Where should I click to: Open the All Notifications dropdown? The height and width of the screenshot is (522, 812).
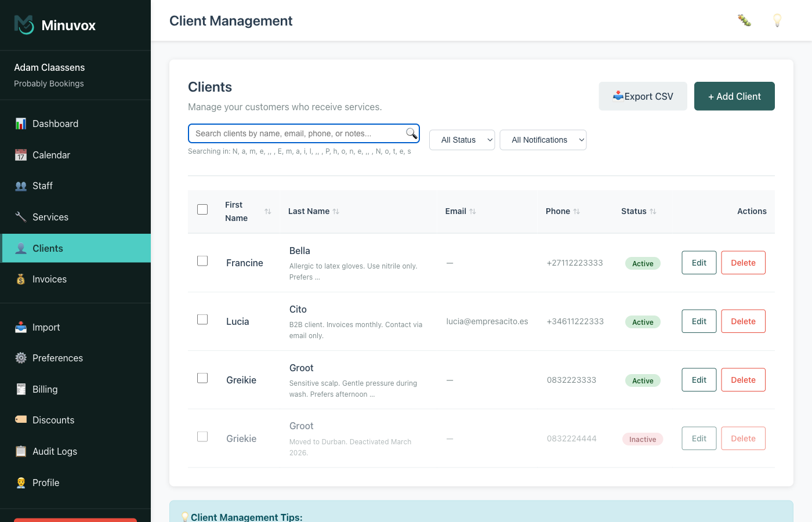tap(543, 140)
